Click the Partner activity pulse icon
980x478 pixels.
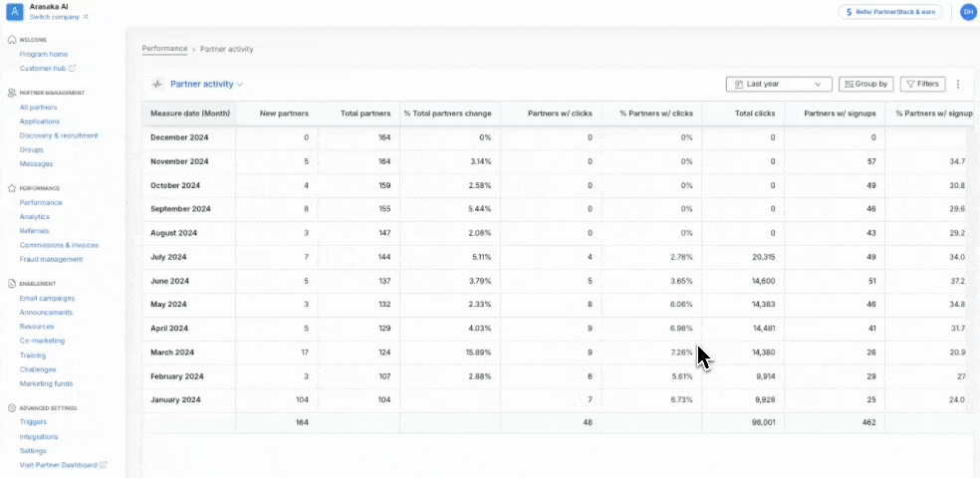click(x=157, y=84)
